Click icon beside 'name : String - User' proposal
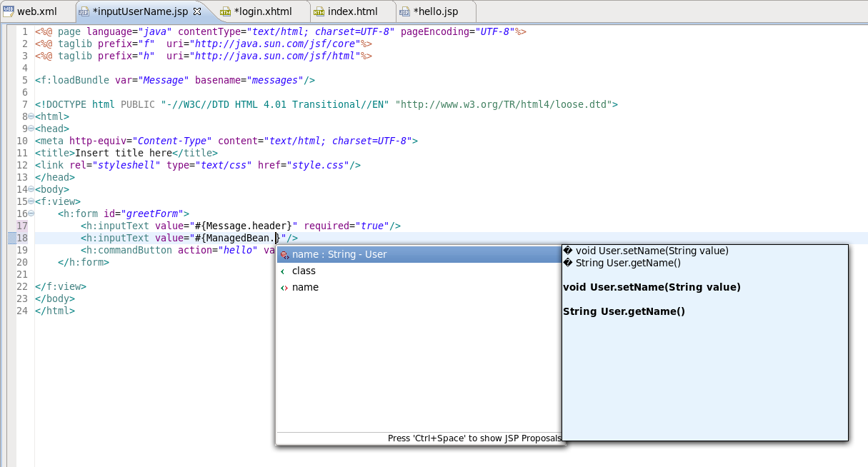 point(284,255)
